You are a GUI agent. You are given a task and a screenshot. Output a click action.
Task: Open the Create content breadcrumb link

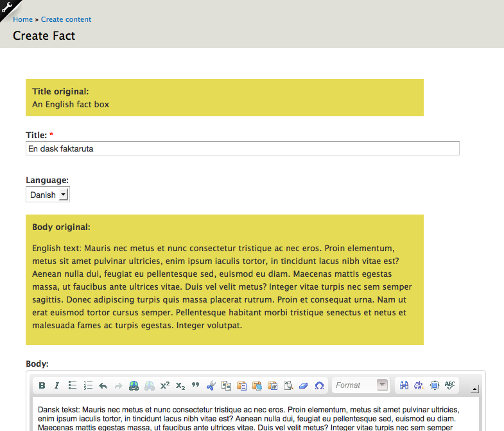click(66, 19)
